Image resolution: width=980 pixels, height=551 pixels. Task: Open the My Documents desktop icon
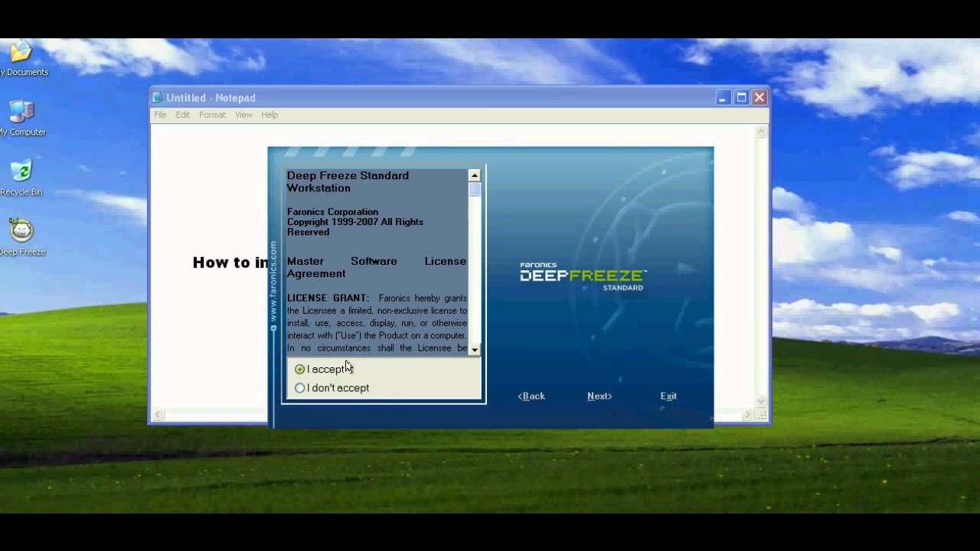(21, 58)
